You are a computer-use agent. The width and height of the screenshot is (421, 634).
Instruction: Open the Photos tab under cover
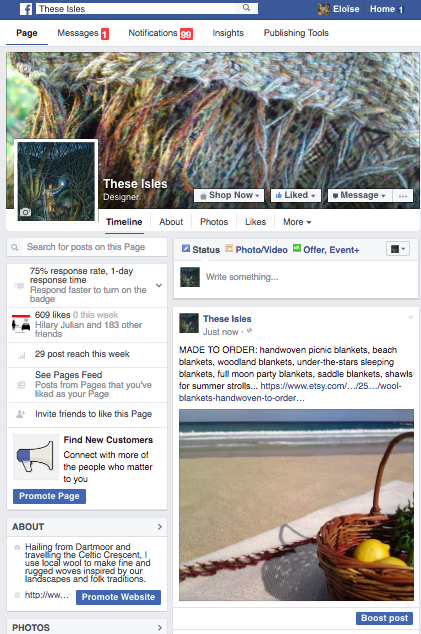point(214,222)
